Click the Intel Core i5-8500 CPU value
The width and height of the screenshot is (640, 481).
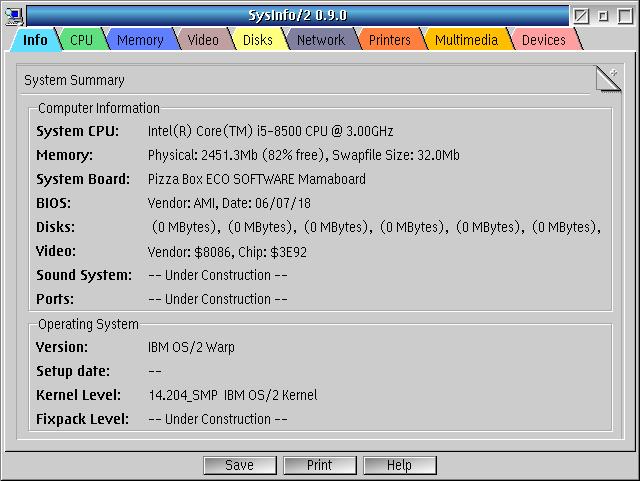270,131
